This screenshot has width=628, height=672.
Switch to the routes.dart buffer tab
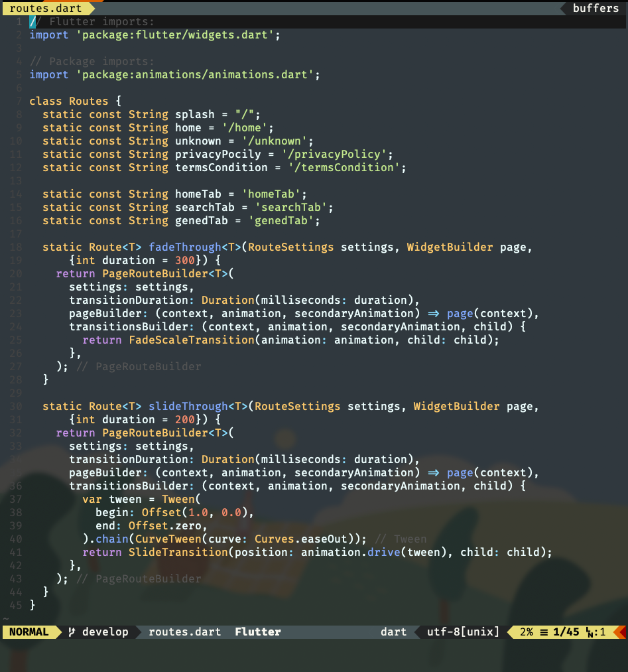coord(44,9)
